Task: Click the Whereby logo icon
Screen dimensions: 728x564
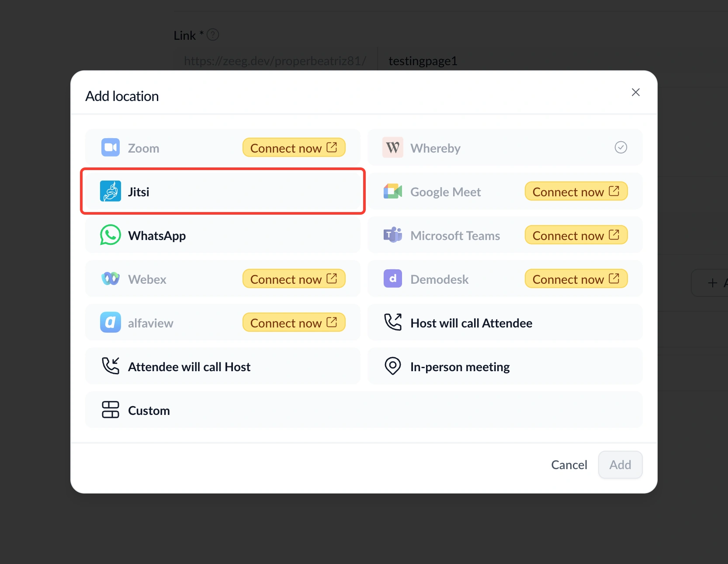Action: point(393,147)
